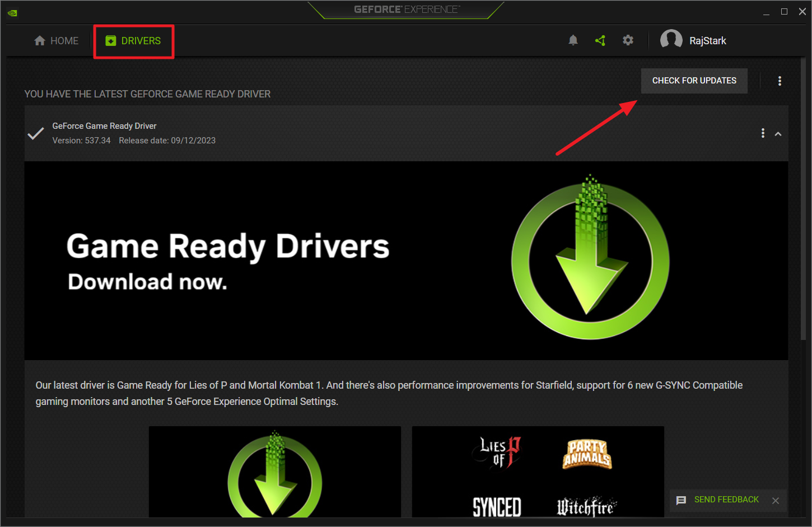The height and width of the screenshot is (527, 812).
Task: Maximize the GeForce Experience window
Action: (784, 12)
